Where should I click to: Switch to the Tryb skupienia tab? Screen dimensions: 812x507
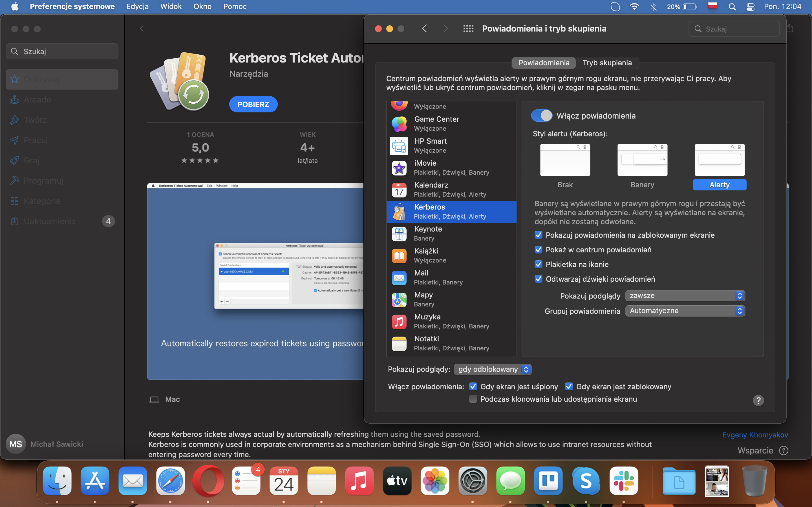[607, 63]
